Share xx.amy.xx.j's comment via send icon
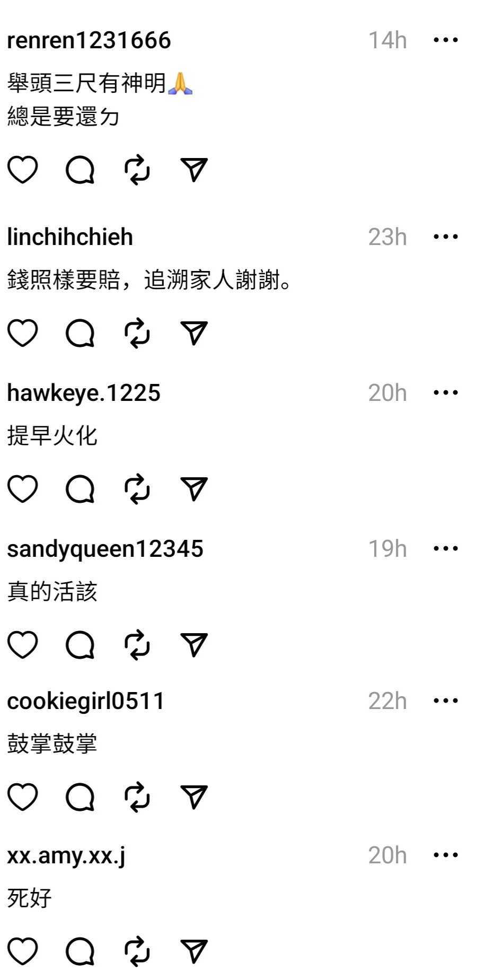Screen dimensions: 484x980 coord(194,951)
